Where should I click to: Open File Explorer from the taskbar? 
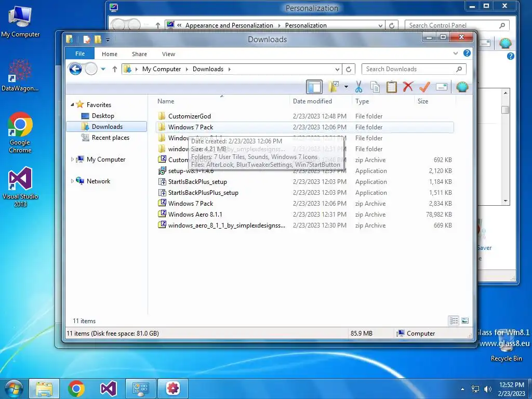(x=45, y=389)
